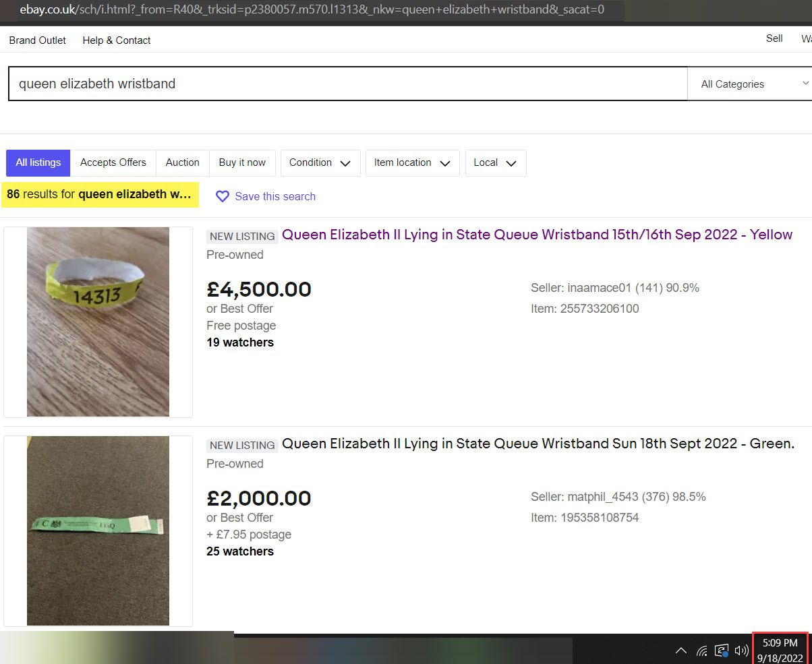
Task: Show hidden icons in the system tray
Action: coord(681,651)
